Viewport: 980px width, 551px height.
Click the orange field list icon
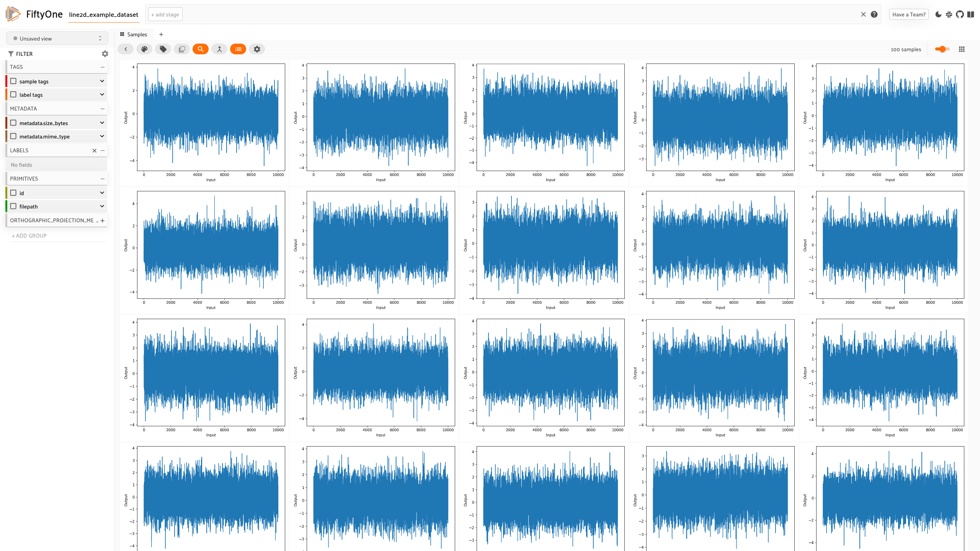(x=238, y=49)
